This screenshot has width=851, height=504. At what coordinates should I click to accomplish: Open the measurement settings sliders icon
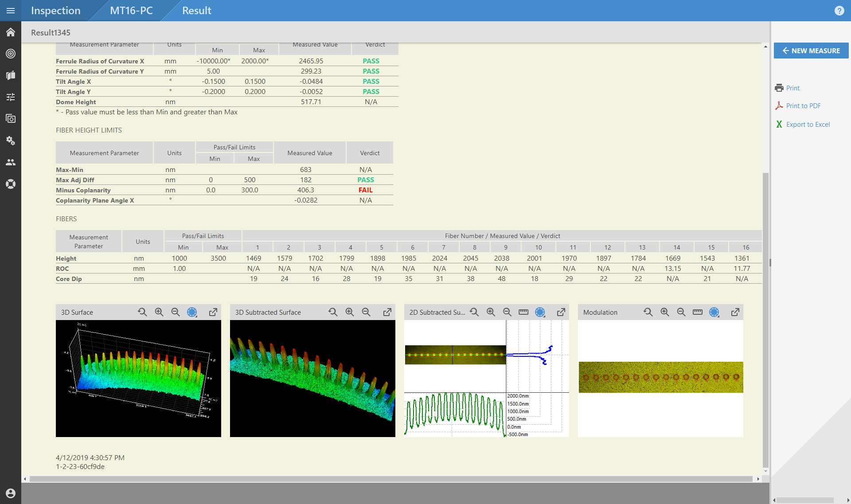click(11, 97)
